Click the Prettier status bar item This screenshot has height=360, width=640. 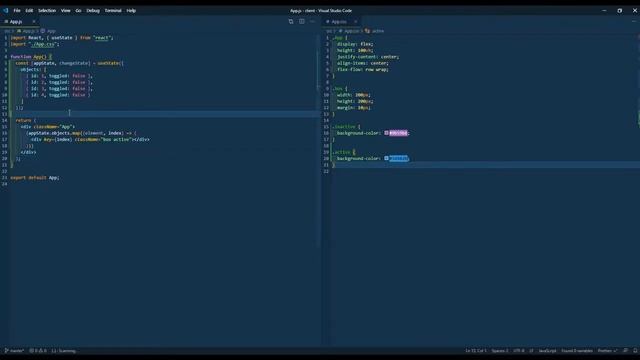[607, 351]
